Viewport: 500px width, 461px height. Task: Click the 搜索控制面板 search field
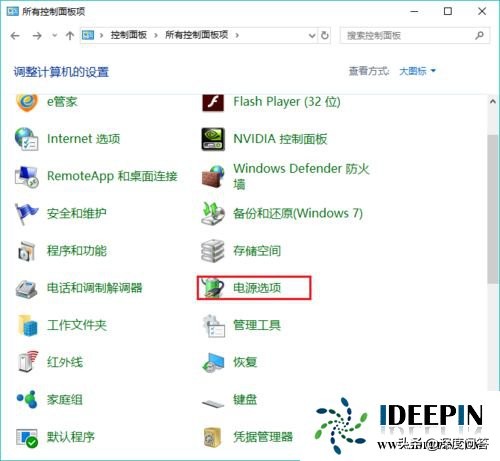pos(415,35)
